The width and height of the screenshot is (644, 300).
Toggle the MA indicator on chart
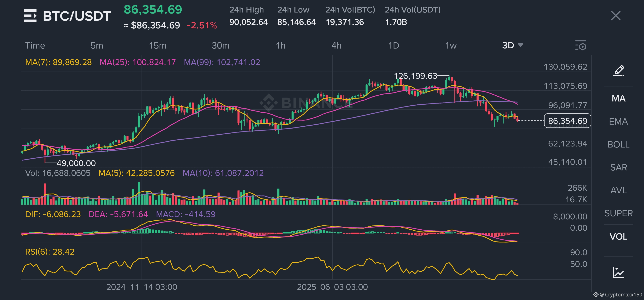(619, 98)
